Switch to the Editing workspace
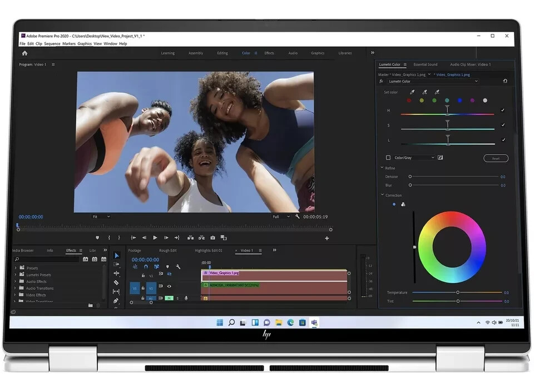Image resolution: width=534 pixels, height=392 pixels. click(x=222, y=53)
